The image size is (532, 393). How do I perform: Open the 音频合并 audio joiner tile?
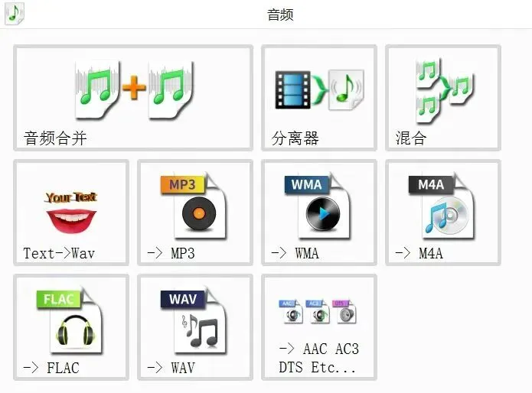point(133,98)
